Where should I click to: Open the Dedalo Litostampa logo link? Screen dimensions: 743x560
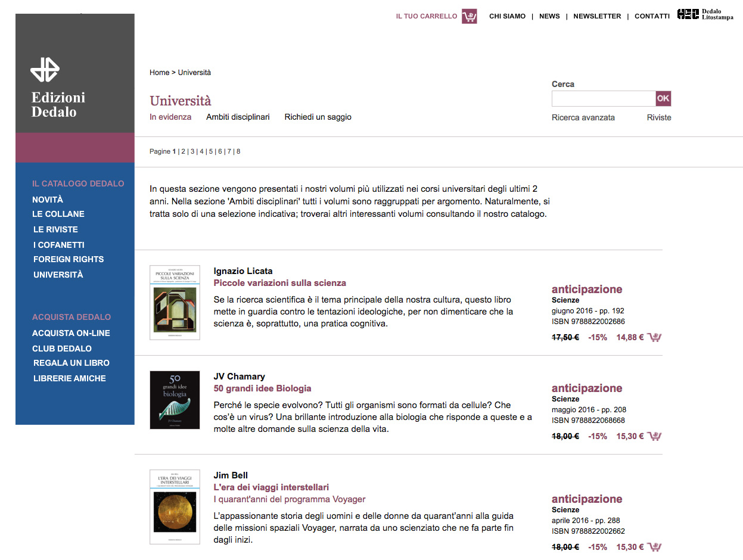tap(705, 14)
